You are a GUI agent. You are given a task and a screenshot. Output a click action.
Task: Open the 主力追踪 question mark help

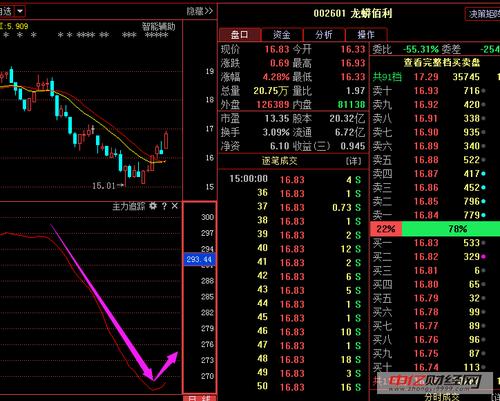164,206
